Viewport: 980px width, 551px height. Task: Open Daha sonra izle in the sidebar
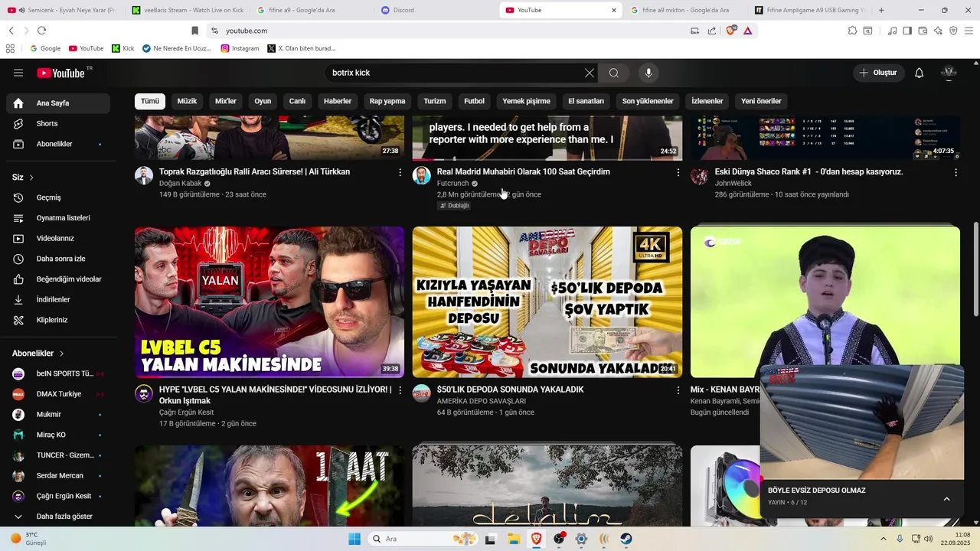point(58,259)
